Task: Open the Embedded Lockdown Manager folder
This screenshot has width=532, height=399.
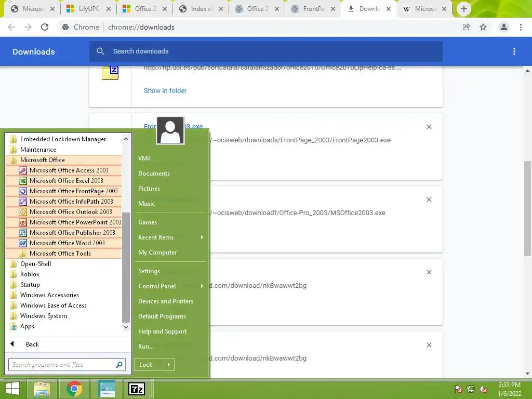Action: (x=64, y=139)
